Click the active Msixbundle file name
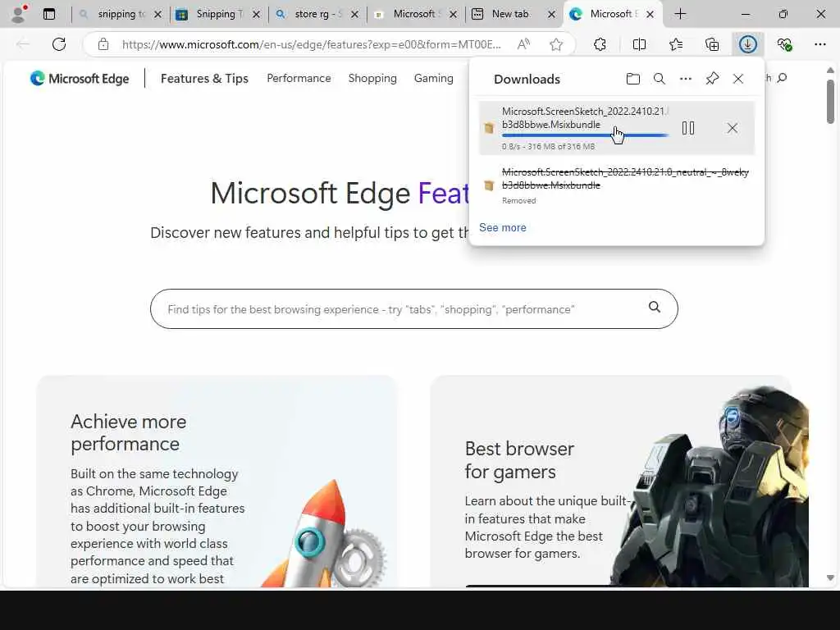This screenshot has width=840, height=630. pyautogui.click(x=584, y=118)
